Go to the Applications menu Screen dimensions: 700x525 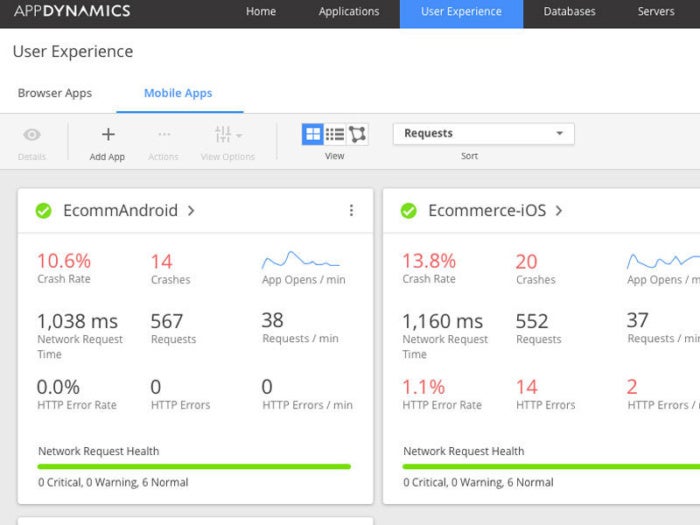[349, 12]
